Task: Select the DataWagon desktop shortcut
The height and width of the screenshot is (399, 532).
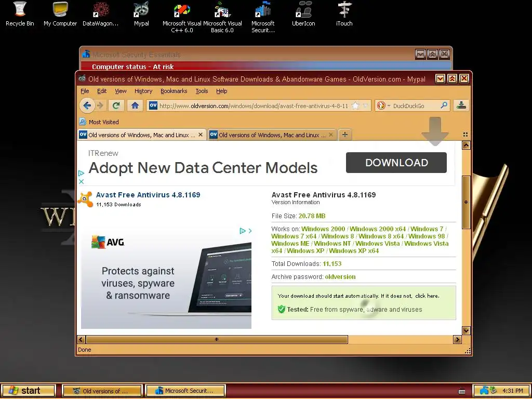Action: point(101,14)
